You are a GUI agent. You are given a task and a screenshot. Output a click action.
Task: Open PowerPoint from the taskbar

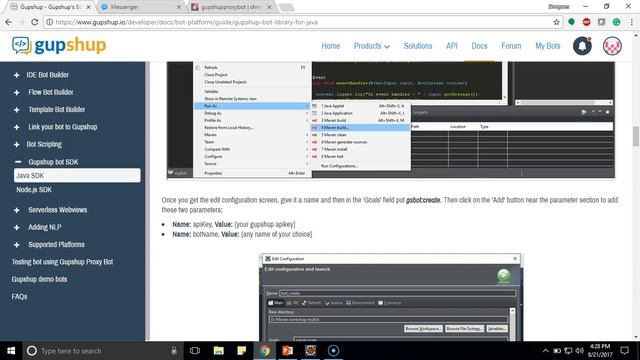click(287, 351)
